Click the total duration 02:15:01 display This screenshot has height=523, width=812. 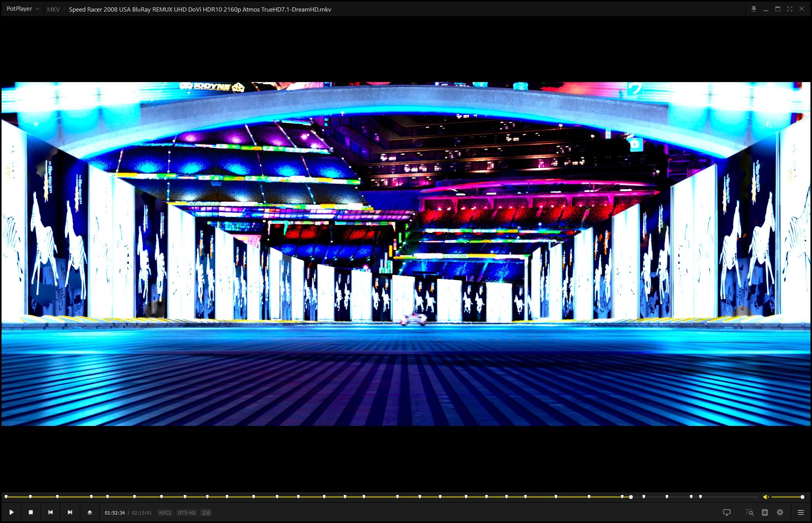coord(142,513)
